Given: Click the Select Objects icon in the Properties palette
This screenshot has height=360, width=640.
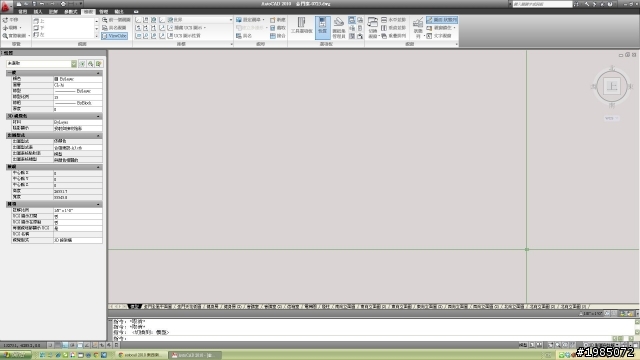Looking at the screenshot, I should pyautogui.click(x=91, y=64).
